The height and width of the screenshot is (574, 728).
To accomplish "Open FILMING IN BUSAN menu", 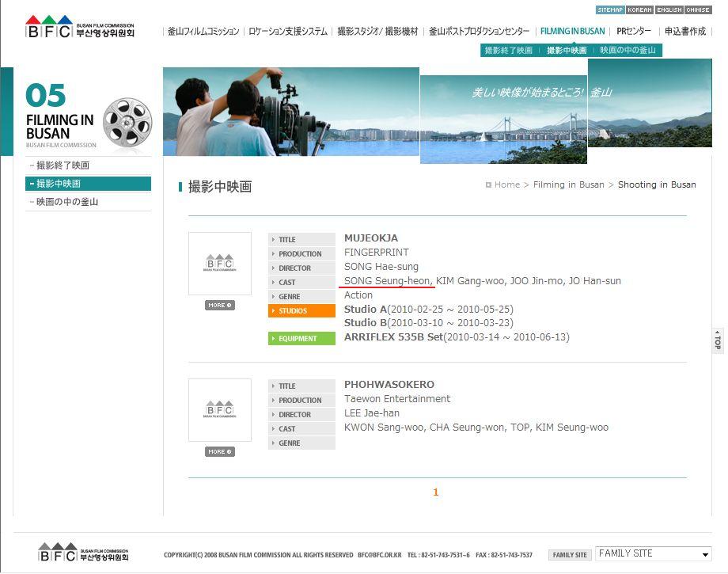I will click(x=572, y=31).
